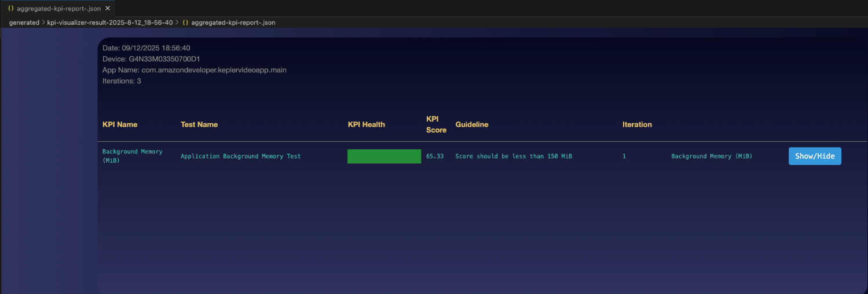Close the aggregated-kpi-report-.json tab
The width and height of the screenshot is (868, 294).
108,8
